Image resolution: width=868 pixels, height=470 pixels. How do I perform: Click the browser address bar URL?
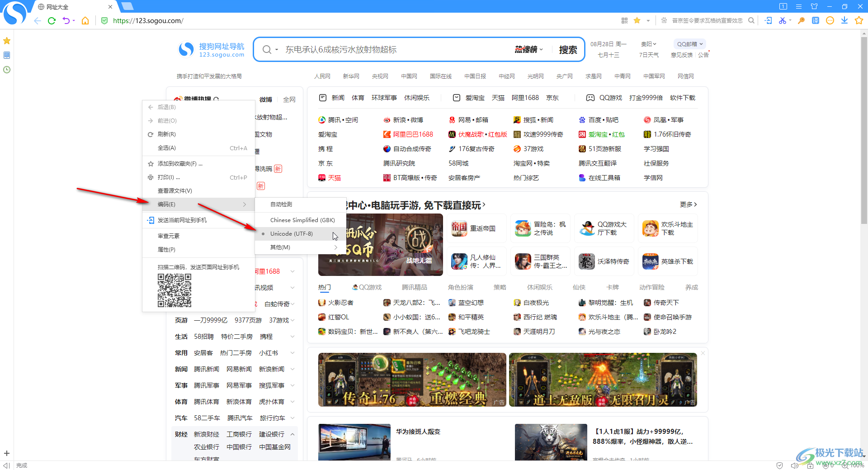click(x=148, y=21)
